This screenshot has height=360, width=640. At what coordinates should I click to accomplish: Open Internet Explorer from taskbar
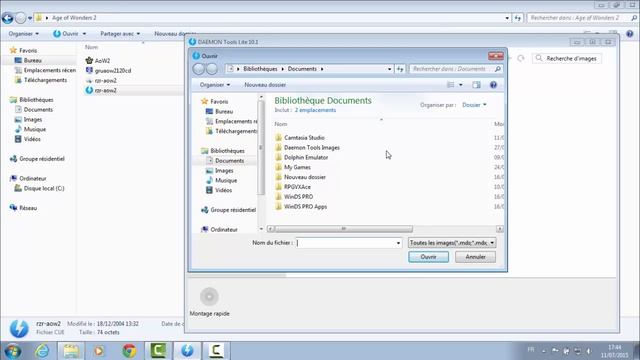pyautogui.click(x=42, y=351)
